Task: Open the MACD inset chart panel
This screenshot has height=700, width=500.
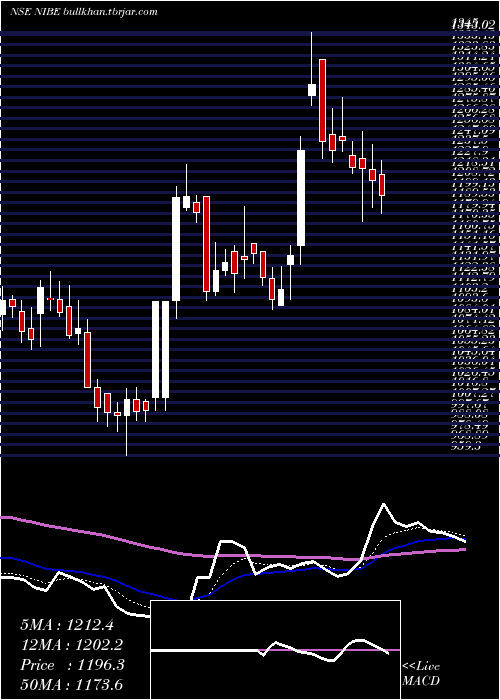Action: (x=275, y=650)
